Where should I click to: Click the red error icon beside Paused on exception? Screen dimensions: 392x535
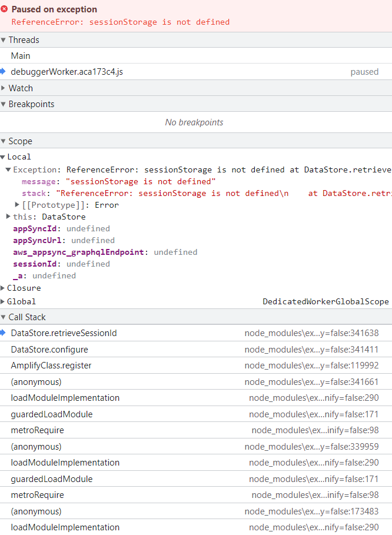pyautogui.click(x=4, y=9)
